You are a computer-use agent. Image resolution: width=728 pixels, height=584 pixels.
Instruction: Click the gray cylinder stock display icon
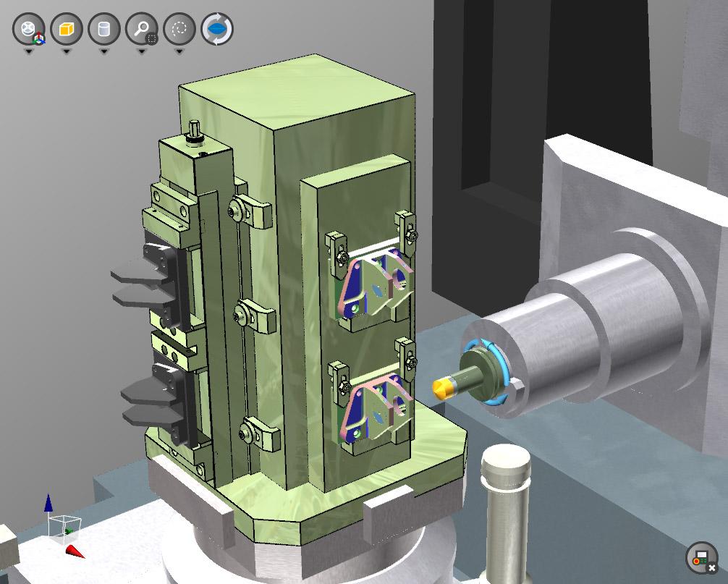point(104,30)
